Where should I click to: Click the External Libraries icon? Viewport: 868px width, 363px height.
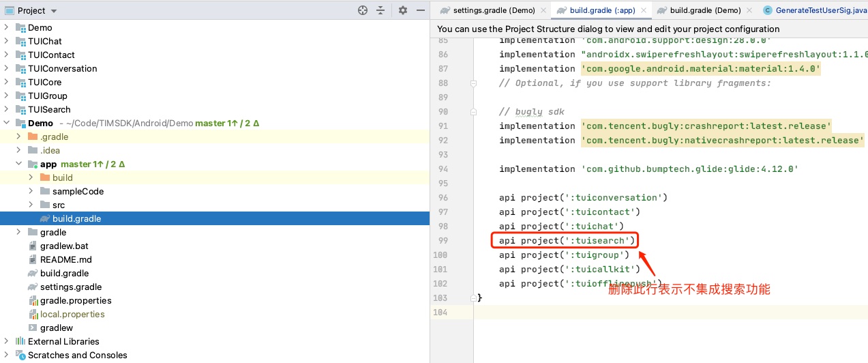20,342
